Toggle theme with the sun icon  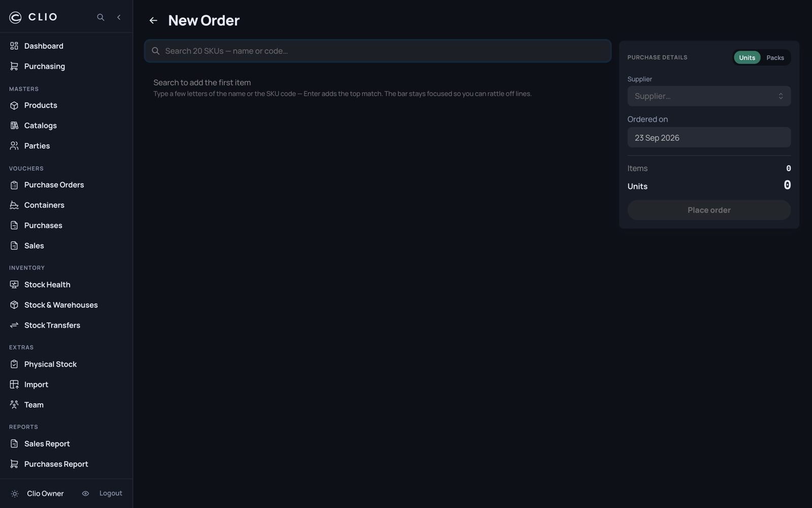tap(15, 494)
